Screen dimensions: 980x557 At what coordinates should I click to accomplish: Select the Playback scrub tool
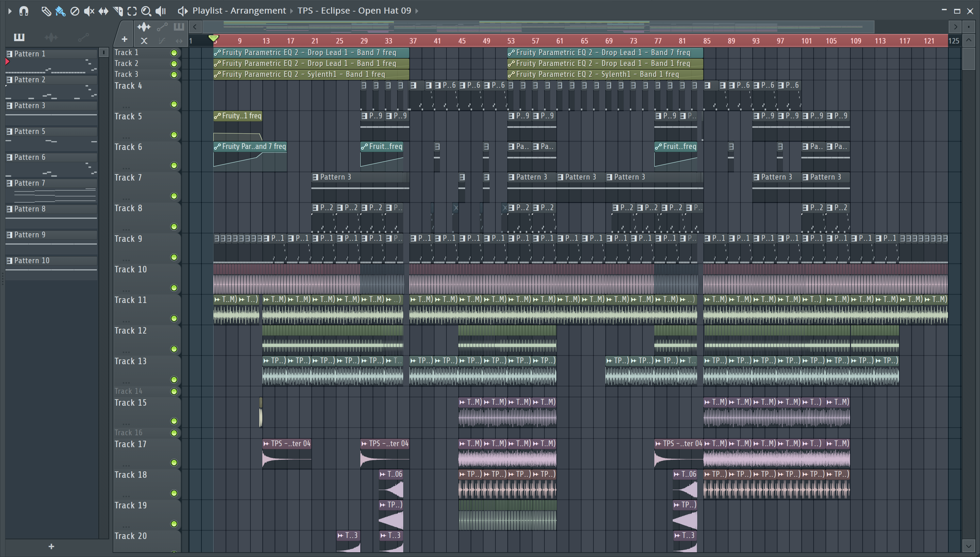pos(160,11)
